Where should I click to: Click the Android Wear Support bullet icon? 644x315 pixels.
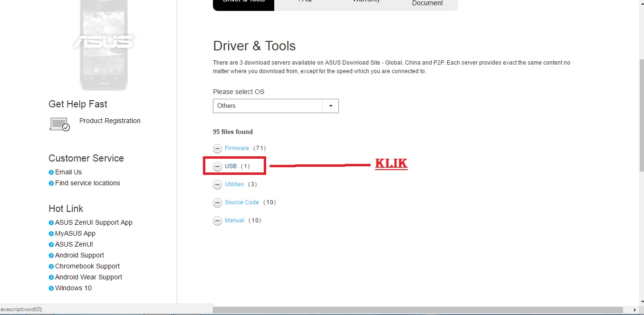(x=51, y=277)
